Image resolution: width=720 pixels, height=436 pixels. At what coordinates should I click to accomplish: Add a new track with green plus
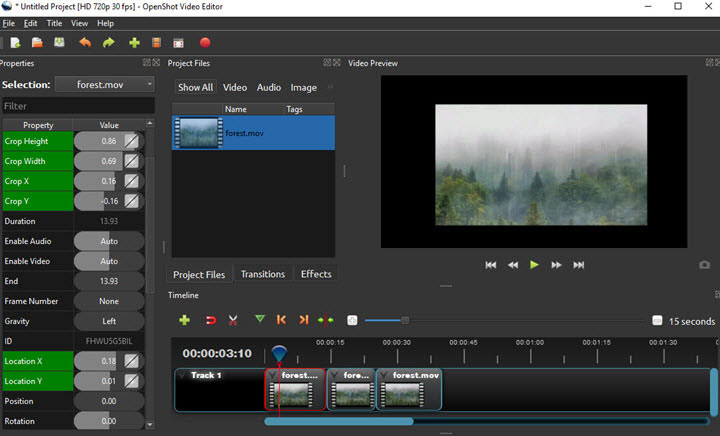pos(184,320)
